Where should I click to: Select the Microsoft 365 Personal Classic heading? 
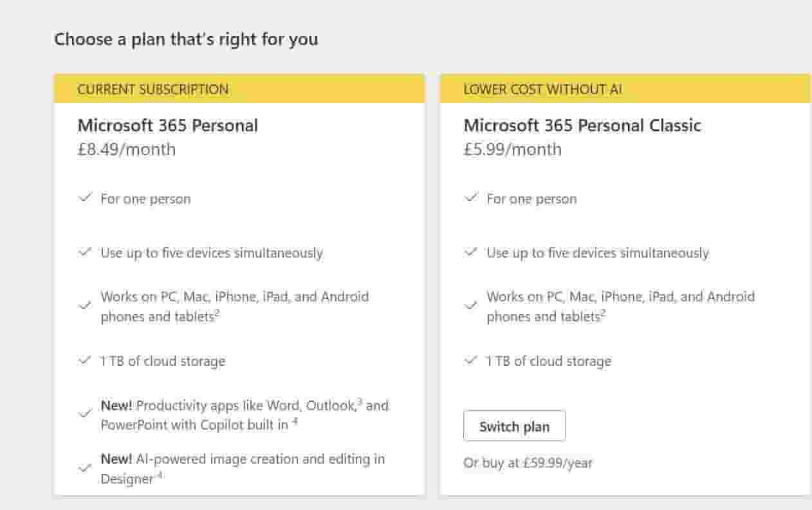[582, 125]
